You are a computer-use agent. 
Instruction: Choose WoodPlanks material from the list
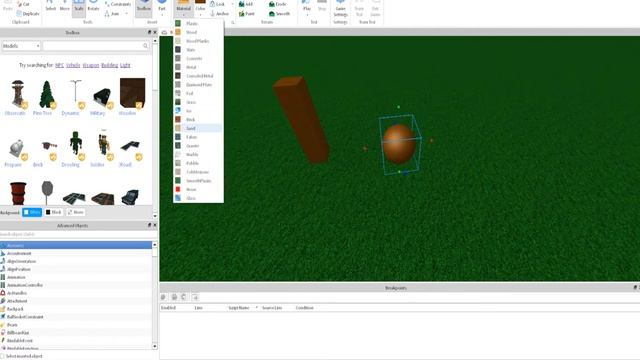(x=198, y=41)
